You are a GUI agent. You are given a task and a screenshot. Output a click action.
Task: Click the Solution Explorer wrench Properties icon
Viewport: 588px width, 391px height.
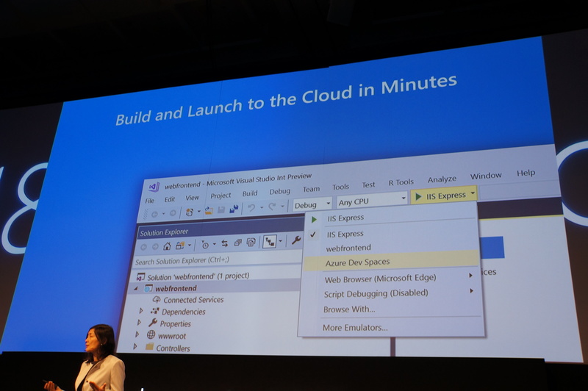[x=296, y=240]
